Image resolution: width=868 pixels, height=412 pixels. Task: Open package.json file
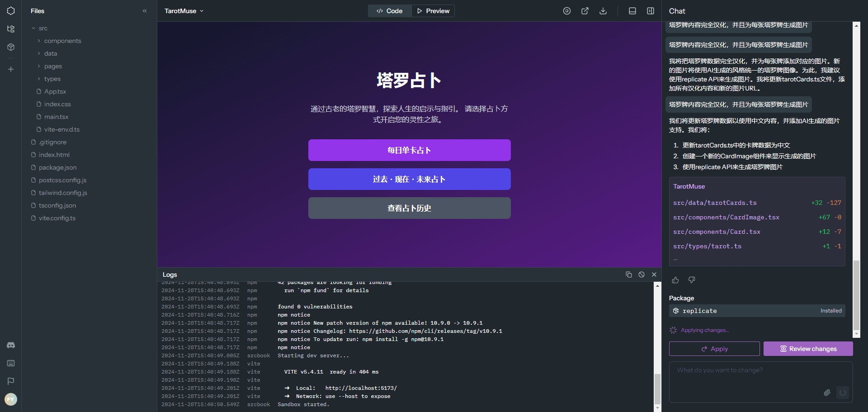pos(57,167)
